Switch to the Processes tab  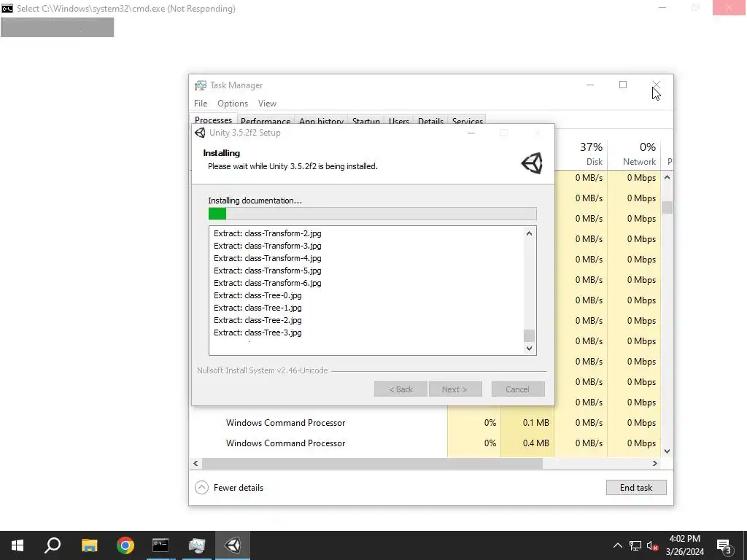213,120
